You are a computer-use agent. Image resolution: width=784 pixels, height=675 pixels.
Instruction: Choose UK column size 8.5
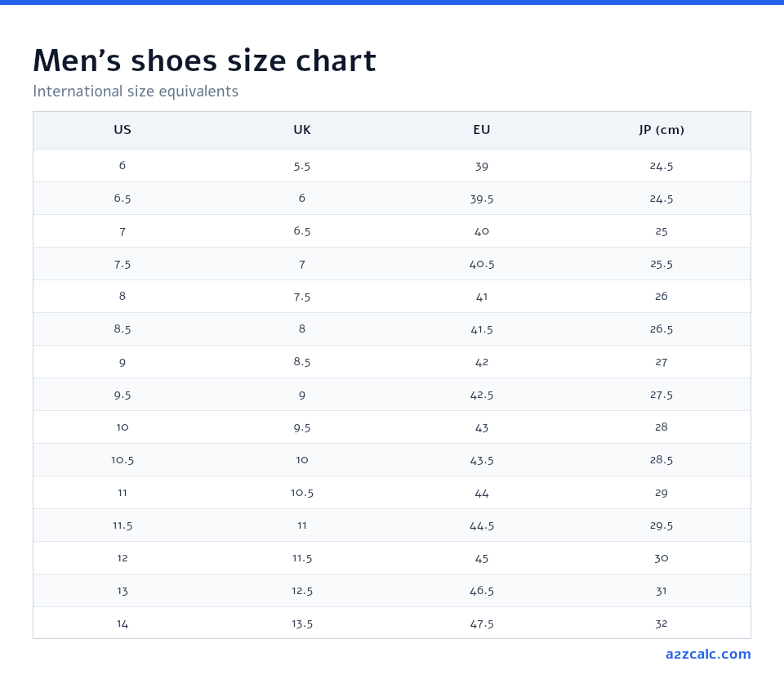pyautogui.click(x=302, y=362)
